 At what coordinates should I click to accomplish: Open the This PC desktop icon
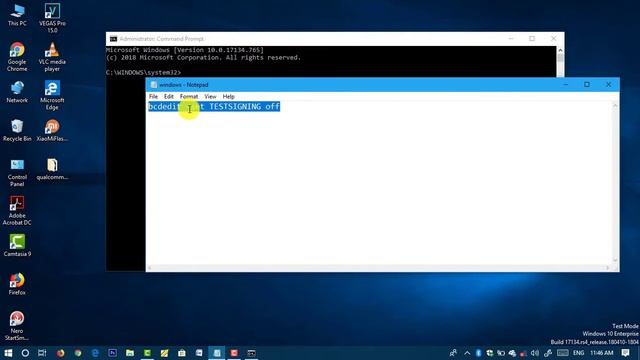[17, 15]
